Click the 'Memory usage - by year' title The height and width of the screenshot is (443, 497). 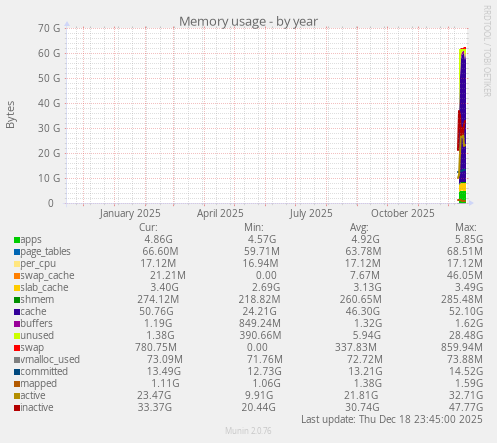248,22
